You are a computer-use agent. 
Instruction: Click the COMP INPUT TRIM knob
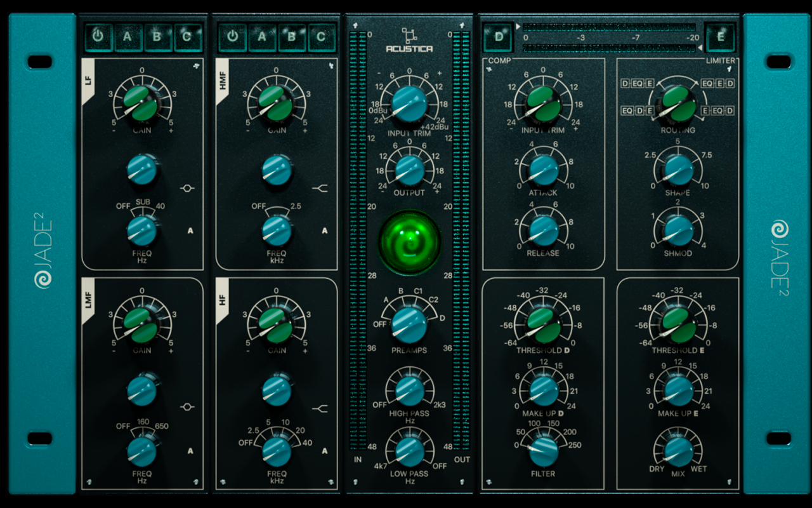[544, 104]
